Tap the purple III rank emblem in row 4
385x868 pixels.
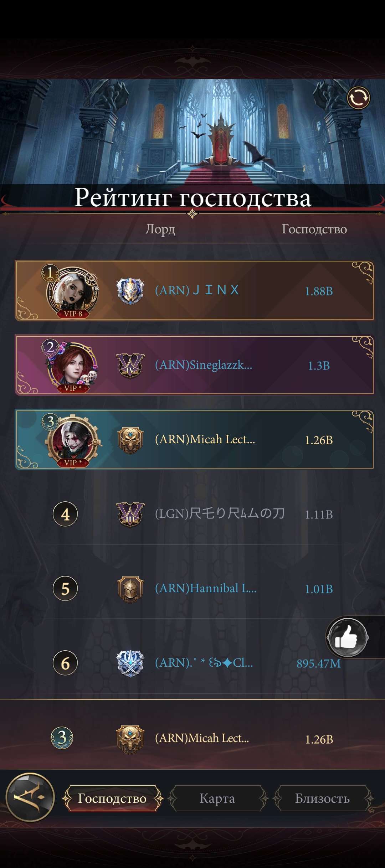pos(130,515)
